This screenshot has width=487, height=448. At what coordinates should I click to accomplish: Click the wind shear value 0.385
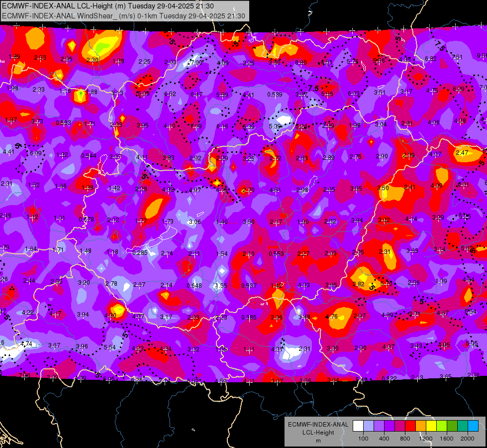coord(249,318)
